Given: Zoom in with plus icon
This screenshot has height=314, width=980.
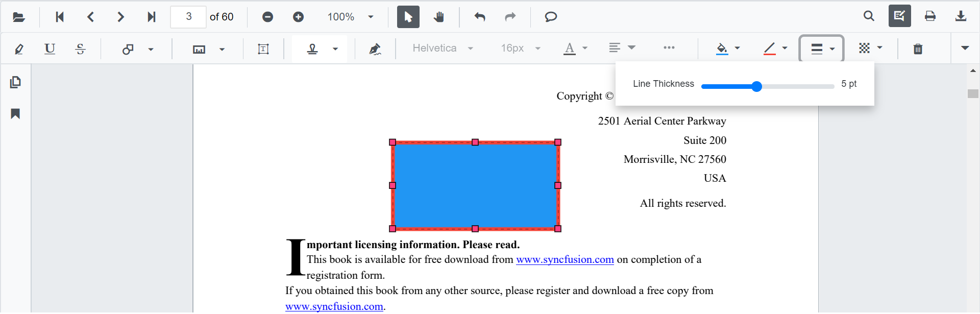Looking at the screenshot, I should [299, 17].
